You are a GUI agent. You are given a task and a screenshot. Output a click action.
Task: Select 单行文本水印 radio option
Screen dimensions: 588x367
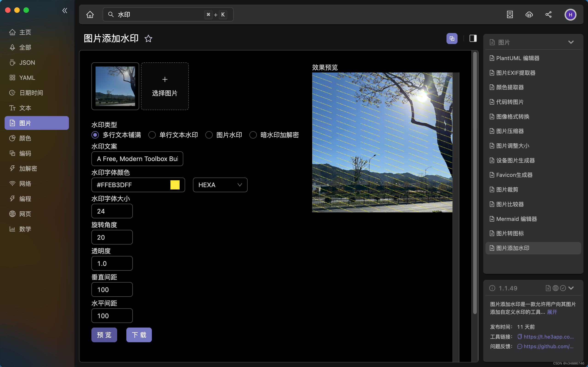pos(152,135)
